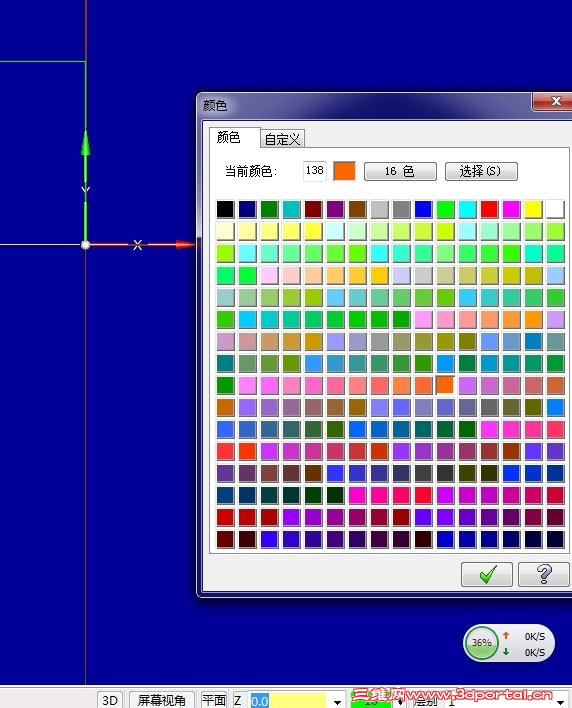This screenshot has width=572, height=708.
Task: Pick the purple swatch in the basic 16-color row
Action: (x=335, y=210)
